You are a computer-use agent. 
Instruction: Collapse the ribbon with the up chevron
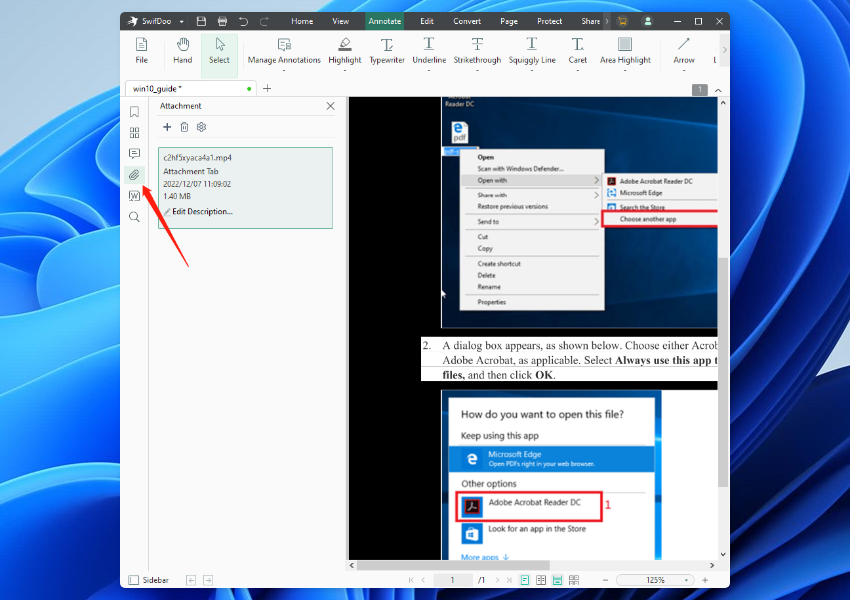(x=718, y=90)
